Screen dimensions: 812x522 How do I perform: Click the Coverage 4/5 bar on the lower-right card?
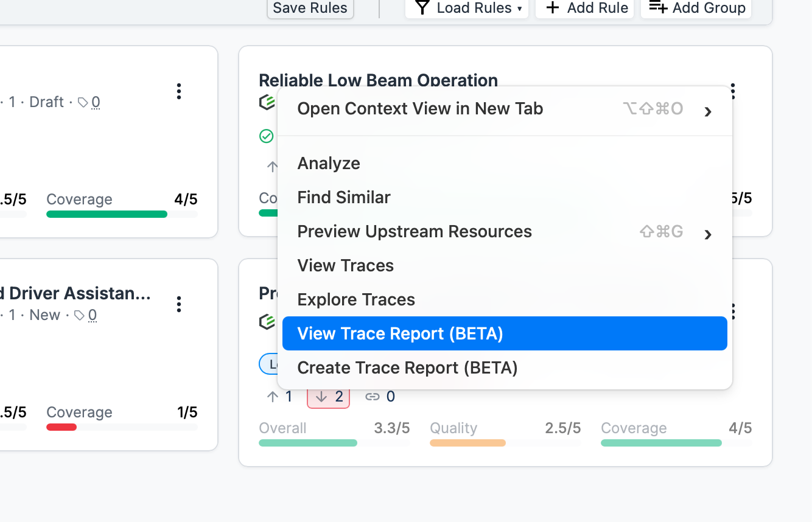[x=676, y=443]
